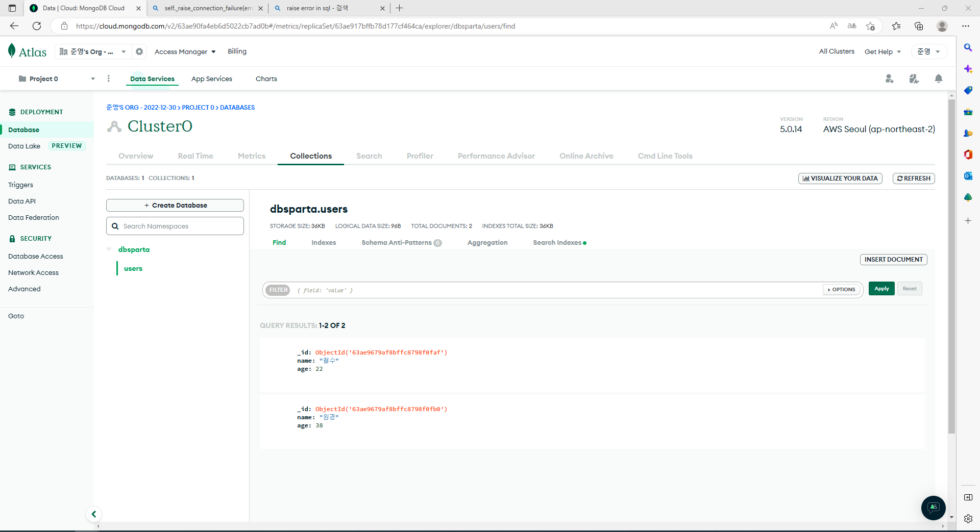980x532 pixels.
Task: Open Edge sidebar shopping tag icon
Action: (x=968, y=90)
